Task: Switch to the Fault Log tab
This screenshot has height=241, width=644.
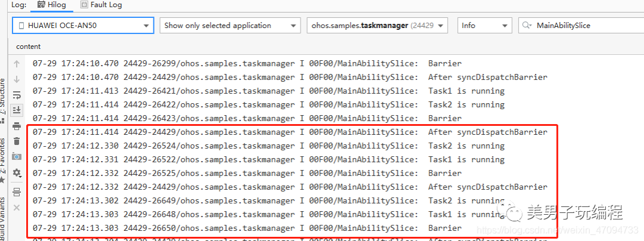Action: (101, 5)
